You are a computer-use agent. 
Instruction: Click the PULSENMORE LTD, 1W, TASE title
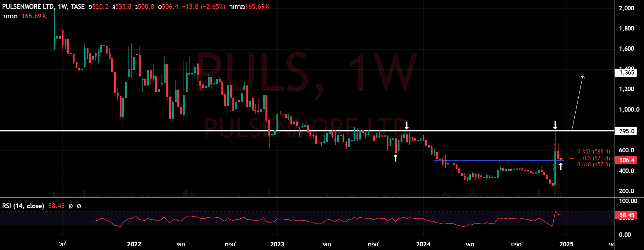tap(43, 7)
